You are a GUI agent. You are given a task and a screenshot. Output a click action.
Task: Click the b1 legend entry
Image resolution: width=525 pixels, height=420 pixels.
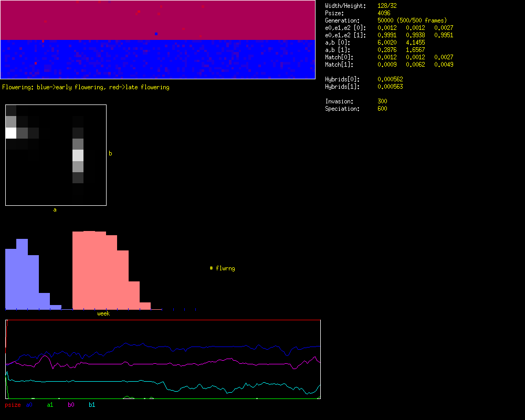tap(92, 405)
